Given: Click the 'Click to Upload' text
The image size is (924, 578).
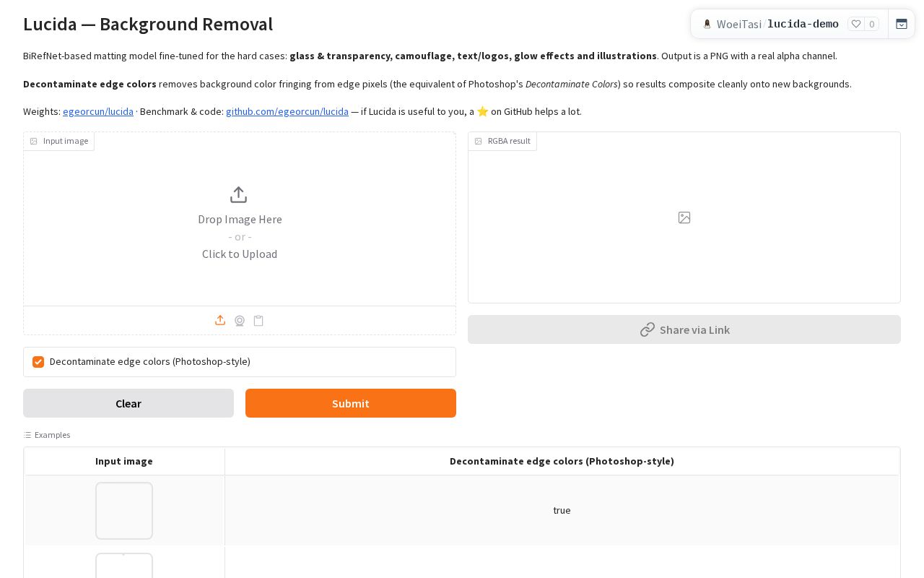Looking at the screenshot, I should click(x=240, y=254).
